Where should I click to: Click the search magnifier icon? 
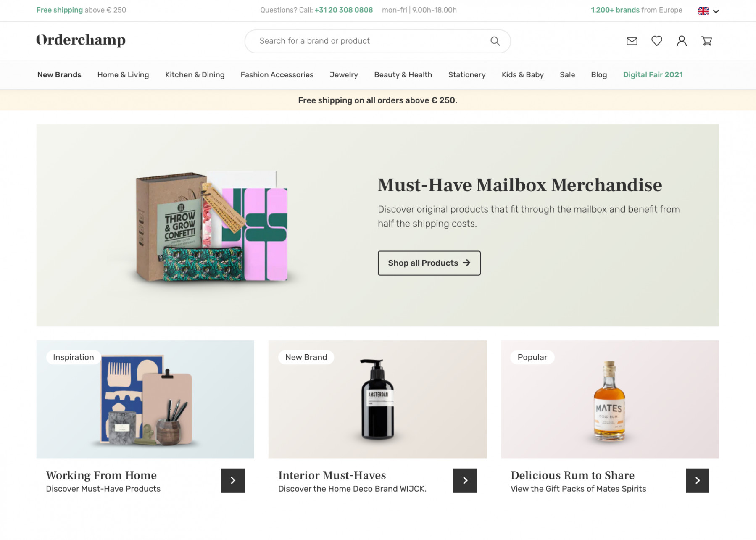click(x=495, y=41)
